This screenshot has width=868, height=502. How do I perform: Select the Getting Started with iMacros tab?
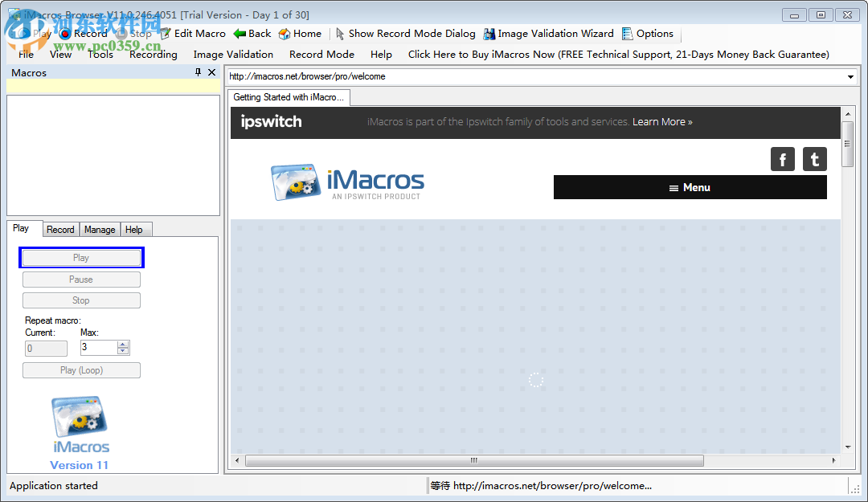[x=289, y=97]
